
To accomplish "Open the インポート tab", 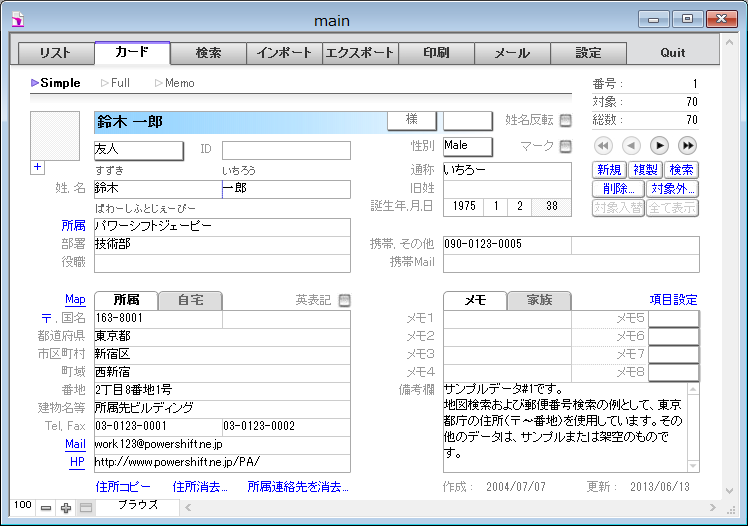I will [x=284, y=53].
